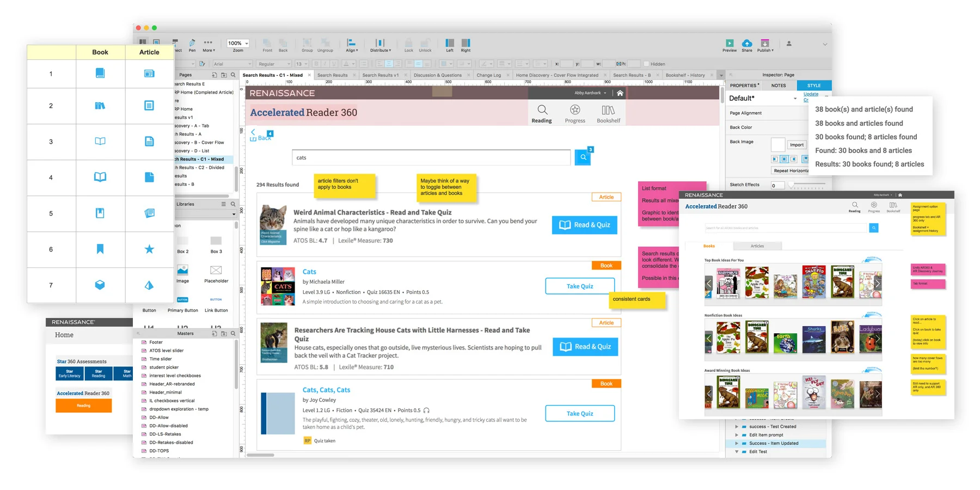The width and height of the screenshot is (980, 490).
Task: Add a folder in Pages panel
Action: pyautogui.click(x=224, y=75)
